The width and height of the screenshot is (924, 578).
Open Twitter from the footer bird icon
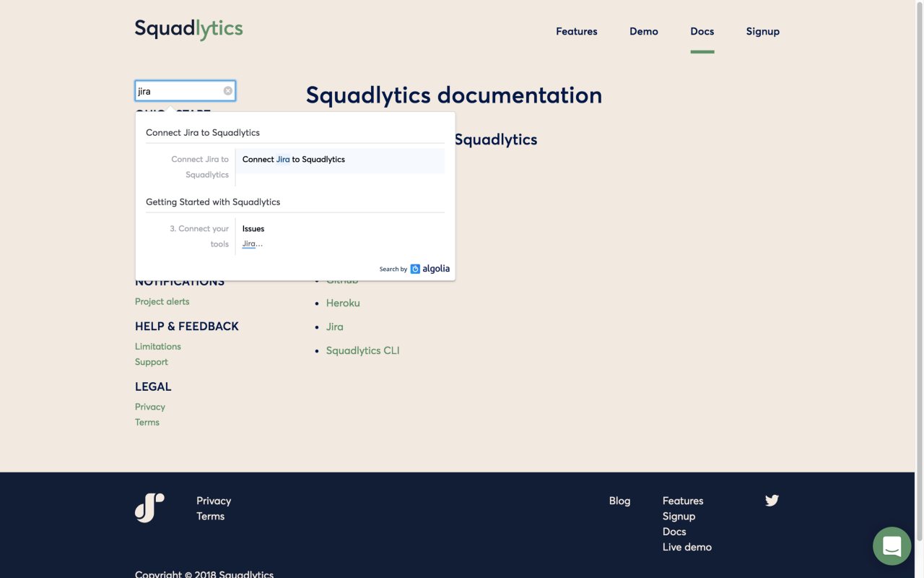[x=771, y=500]
